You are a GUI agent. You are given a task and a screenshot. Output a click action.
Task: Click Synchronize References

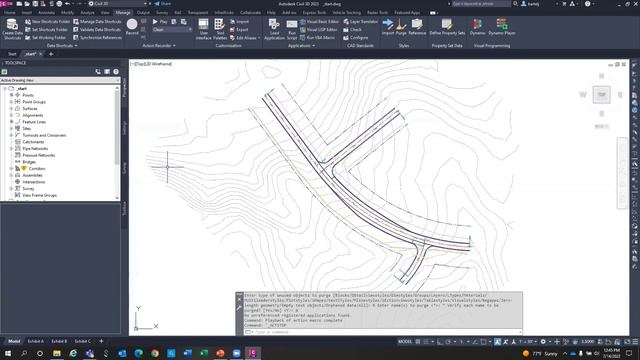pyautogui.click(x=98, y=38)
